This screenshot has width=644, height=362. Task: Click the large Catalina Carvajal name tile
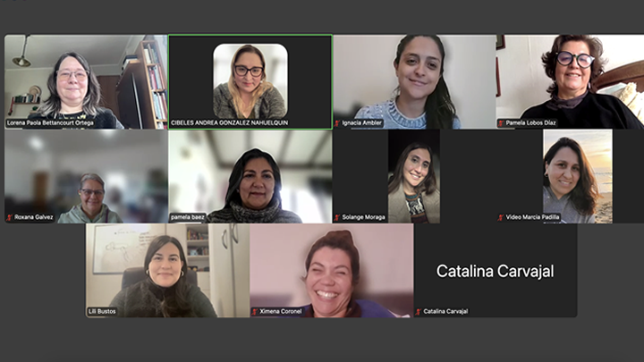496,271
